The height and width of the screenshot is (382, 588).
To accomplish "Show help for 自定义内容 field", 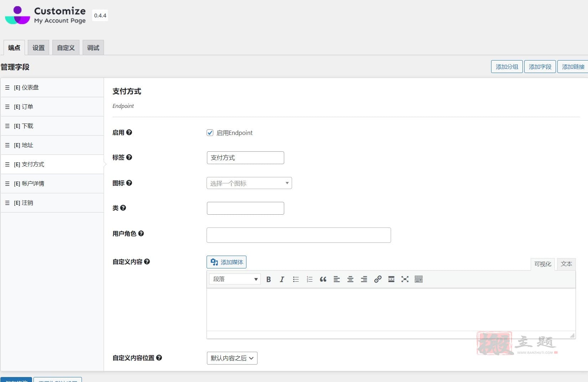I will (147, 262).
